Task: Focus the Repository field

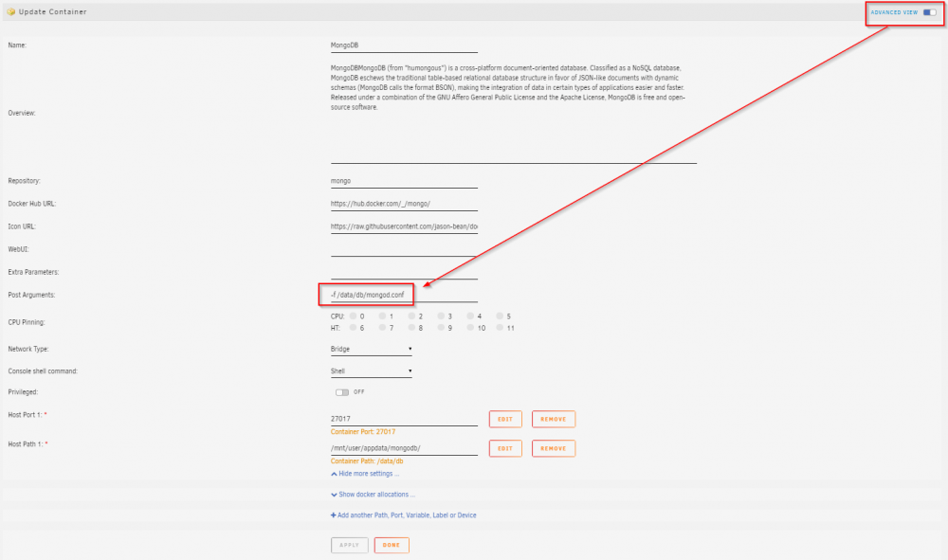Action: tap(404, 181)
